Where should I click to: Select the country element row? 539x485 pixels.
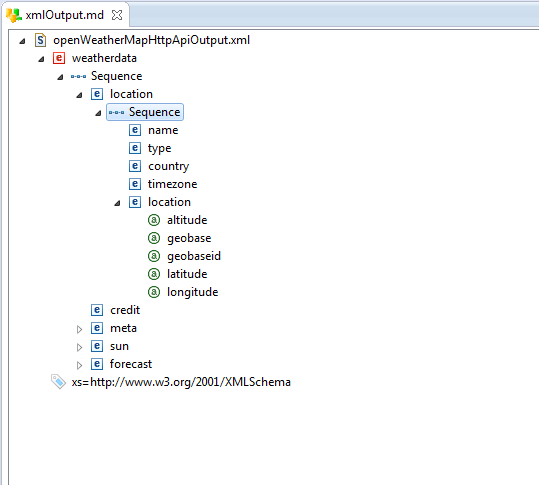click(x=169, y=166)
